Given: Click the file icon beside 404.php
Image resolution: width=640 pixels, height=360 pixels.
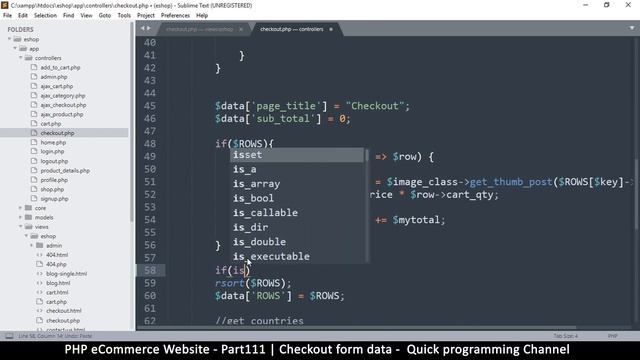Looking at the screenshot, I should [40, 264].
